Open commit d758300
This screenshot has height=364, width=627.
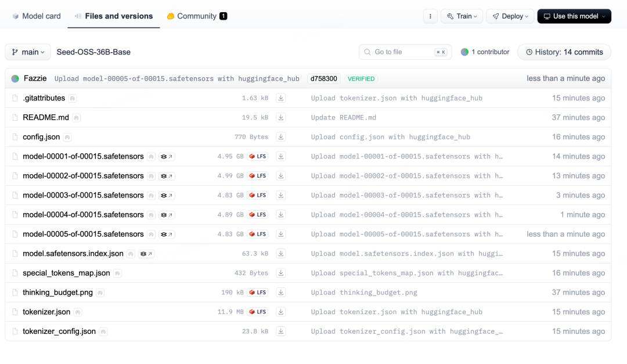323,79
